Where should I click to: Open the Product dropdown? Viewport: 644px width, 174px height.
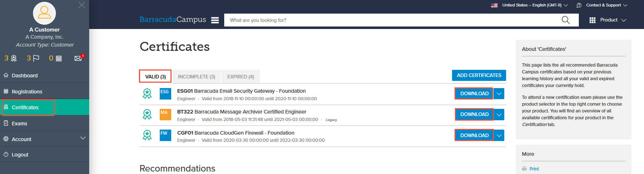tap(608, 20)
